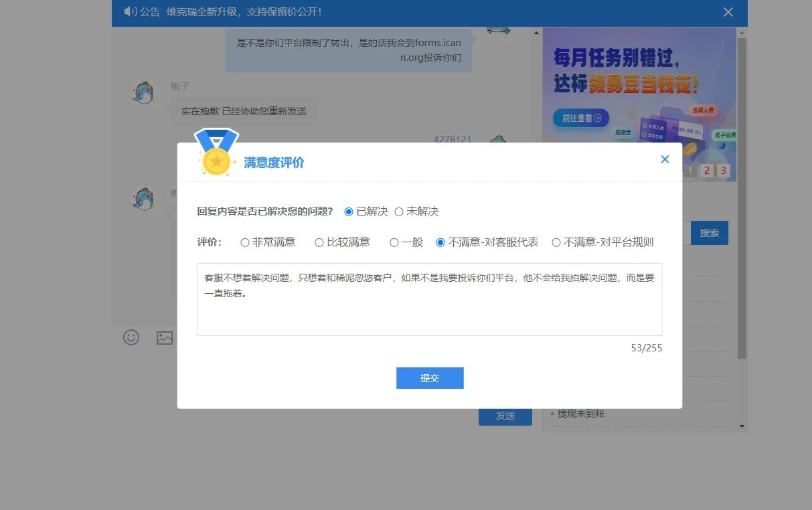Screen dimensions: 812x510
Task: Click the 提交 submit button
Action: point(430,378)
